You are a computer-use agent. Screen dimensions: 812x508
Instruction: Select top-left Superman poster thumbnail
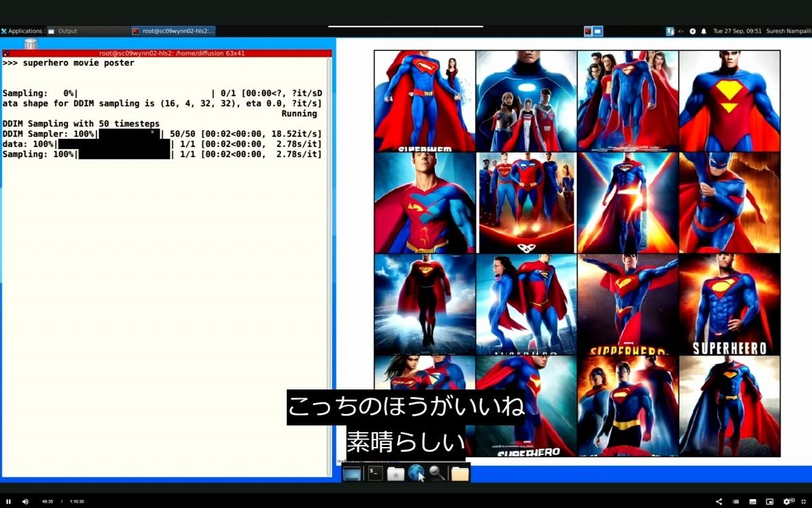point(425,102)
